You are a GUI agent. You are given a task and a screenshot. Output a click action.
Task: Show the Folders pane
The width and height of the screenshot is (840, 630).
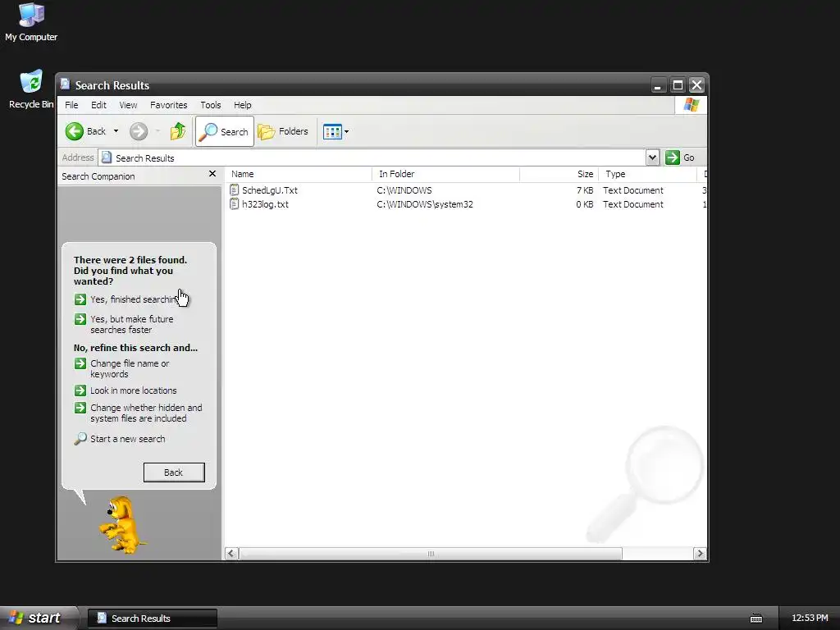(x=283, y=131)
